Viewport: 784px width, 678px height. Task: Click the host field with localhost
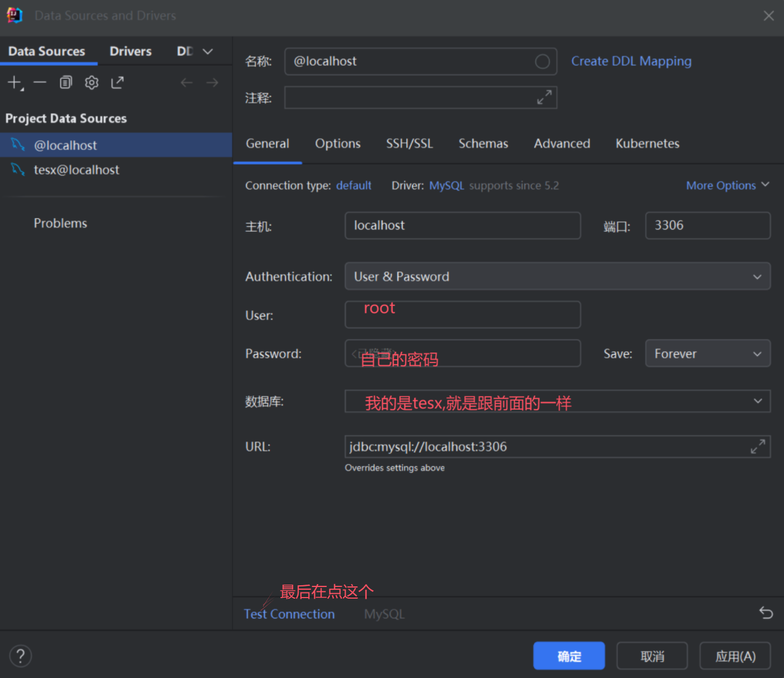click(462, 225)
